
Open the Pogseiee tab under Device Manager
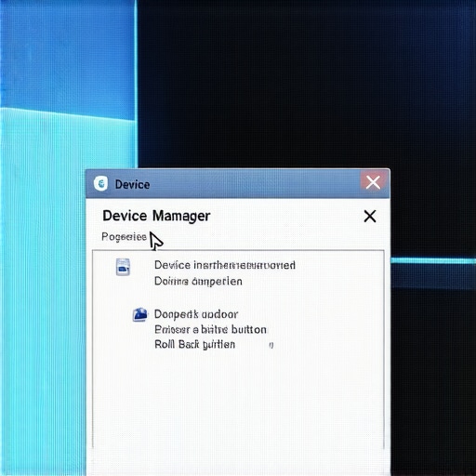[x=124, y=237]
